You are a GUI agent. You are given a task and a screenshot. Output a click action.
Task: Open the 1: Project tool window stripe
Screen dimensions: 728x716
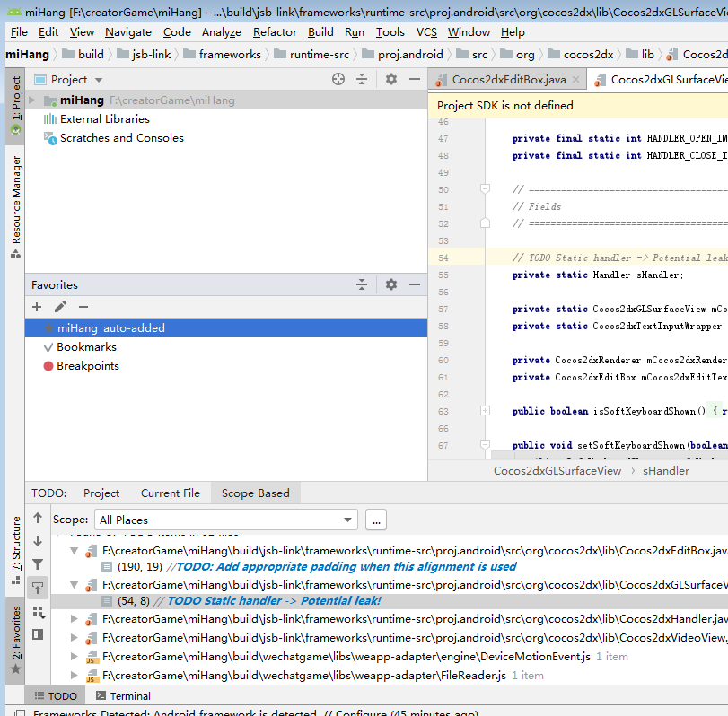point(16,106)
